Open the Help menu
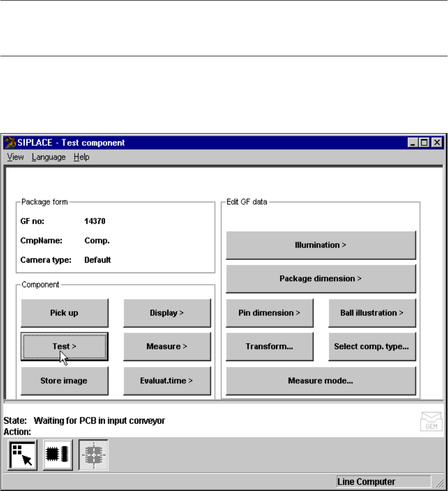 coord(82,157)
